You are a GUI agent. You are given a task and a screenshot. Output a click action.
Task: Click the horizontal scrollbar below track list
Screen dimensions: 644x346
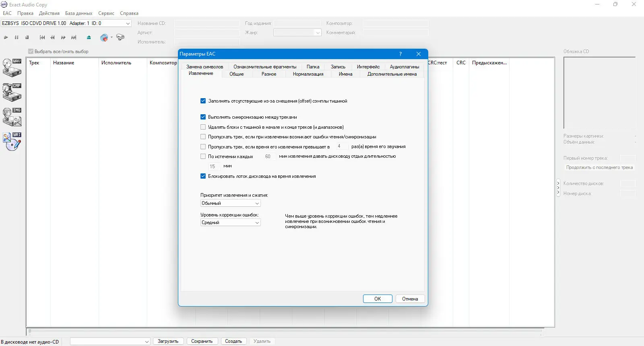pos(286,332)
